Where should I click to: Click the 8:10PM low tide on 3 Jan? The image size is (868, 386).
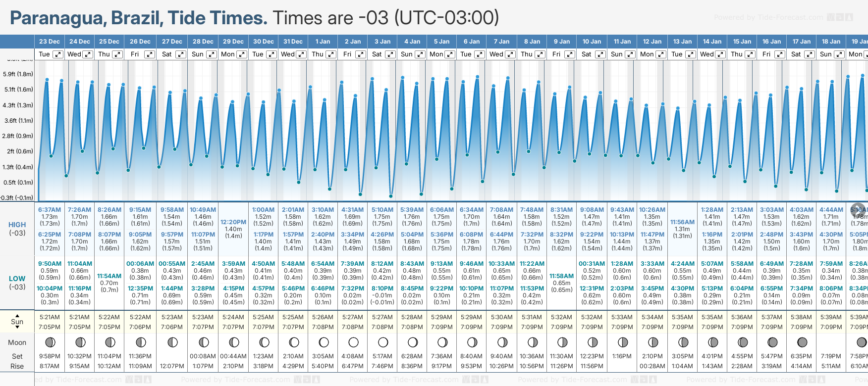click(x=382, y=289)
